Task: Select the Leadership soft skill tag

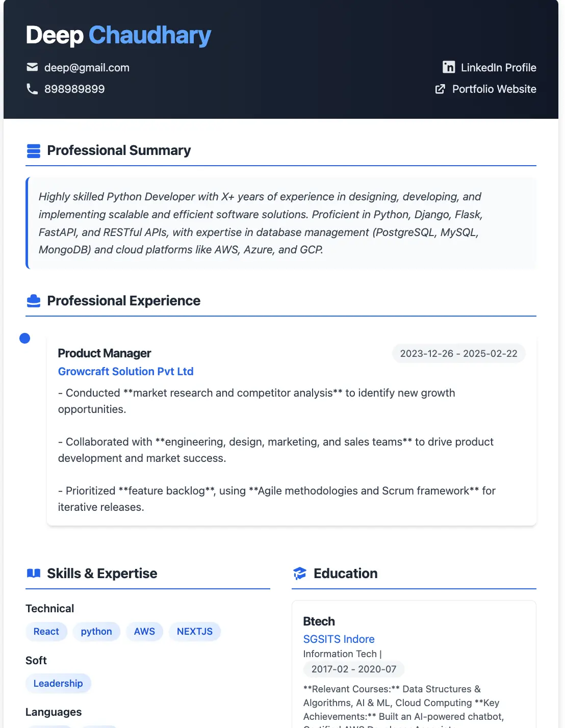Action: coord(58,684)
